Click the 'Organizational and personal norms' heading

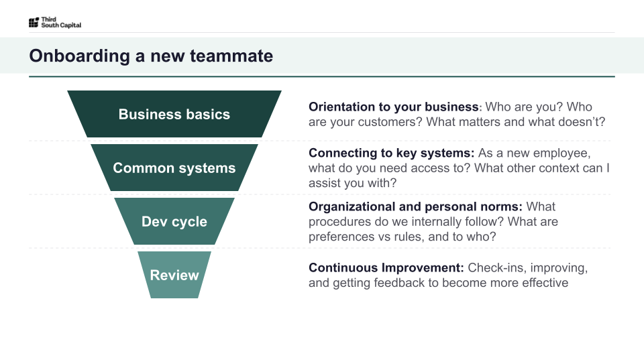pos(415,206)
